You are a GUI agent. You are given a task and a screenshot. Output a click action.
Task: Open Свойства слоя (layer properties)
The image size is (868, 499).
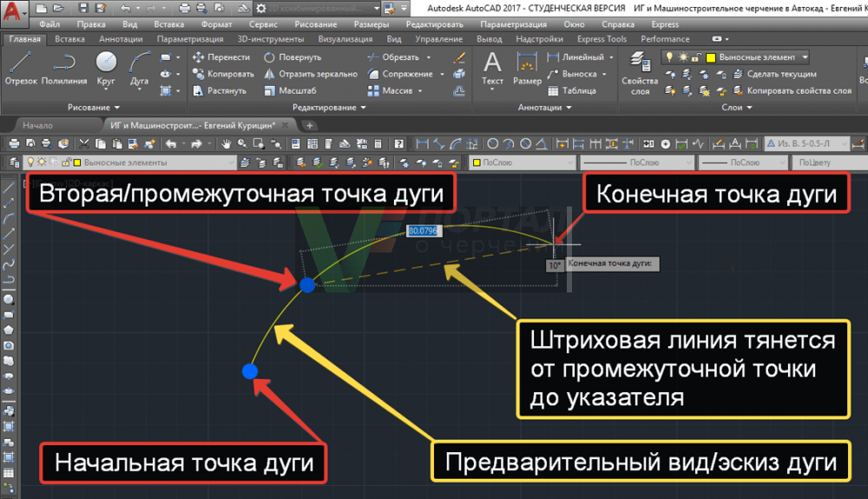point(640,73)
